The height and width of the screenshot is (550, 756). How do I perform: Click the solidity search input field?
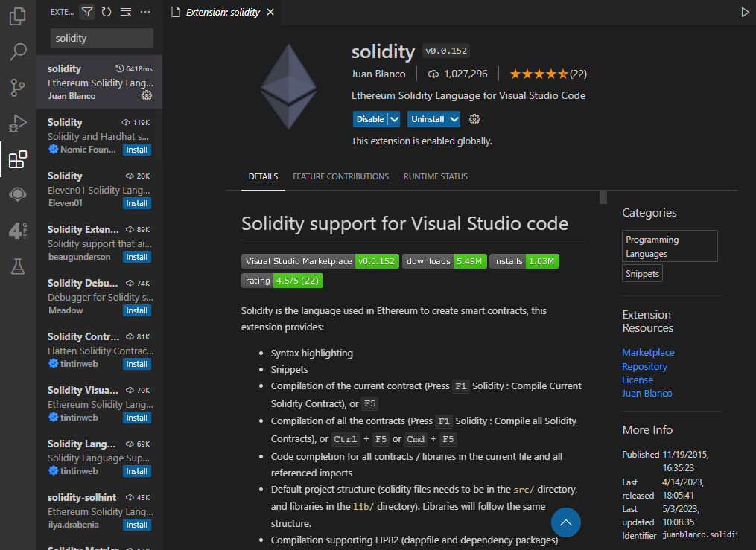(102, 38)
